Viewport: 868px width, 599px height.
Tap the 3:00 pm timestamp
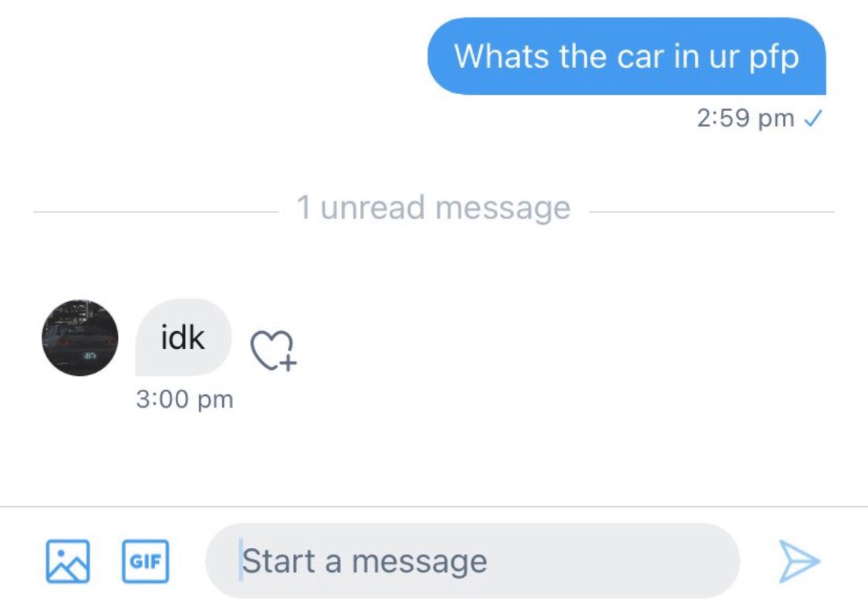pyautogui.click(x=184, y=400)
